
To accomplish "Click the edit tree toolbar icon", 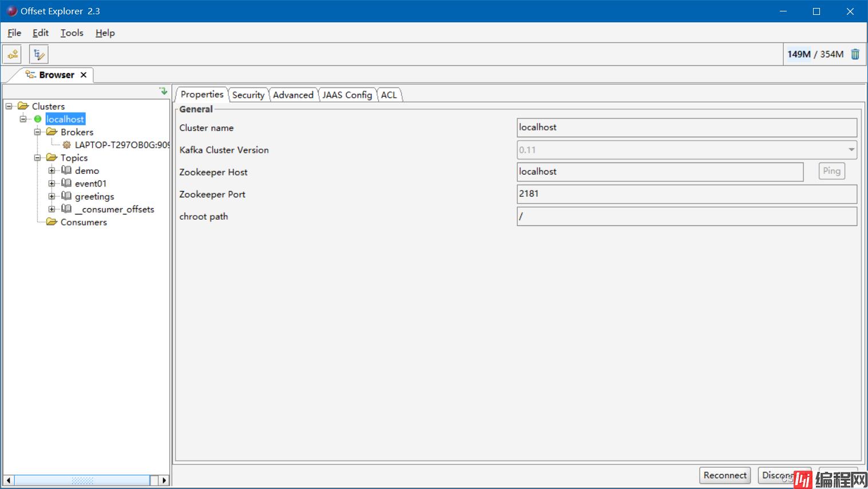I will pos(39,54).
